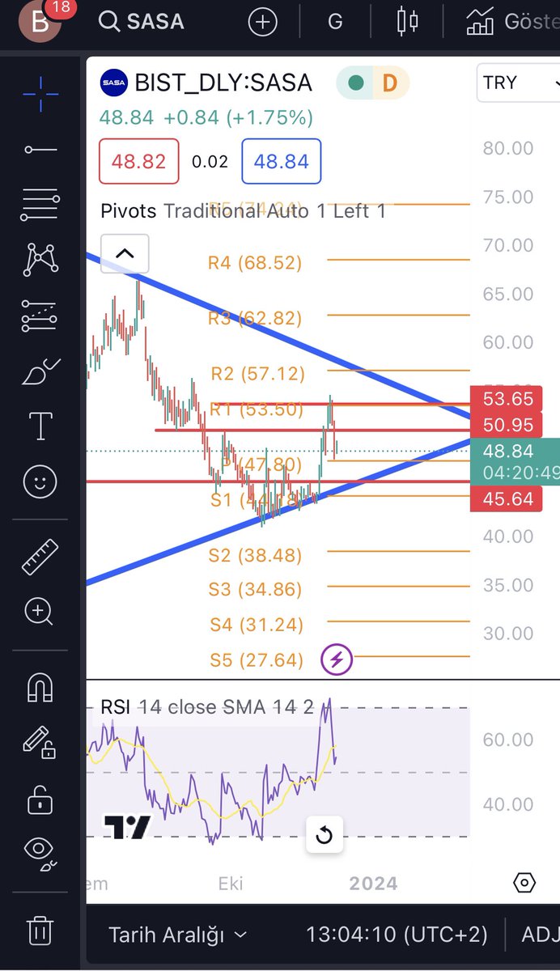Select the RSI 14 close indicator legend
Viewport: 560px width, 971px height.
[206, 707]
